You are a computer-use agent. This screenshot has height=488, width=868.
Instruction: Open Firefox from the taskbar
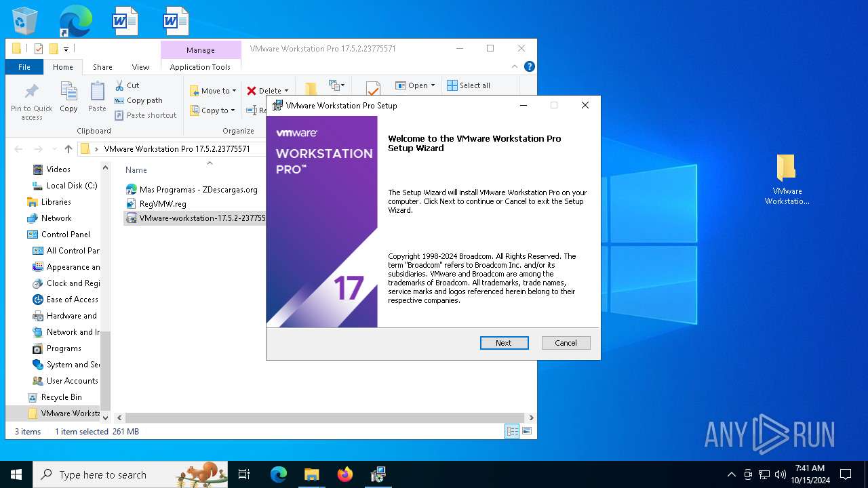pyautogui.click(x=344, y=474)
